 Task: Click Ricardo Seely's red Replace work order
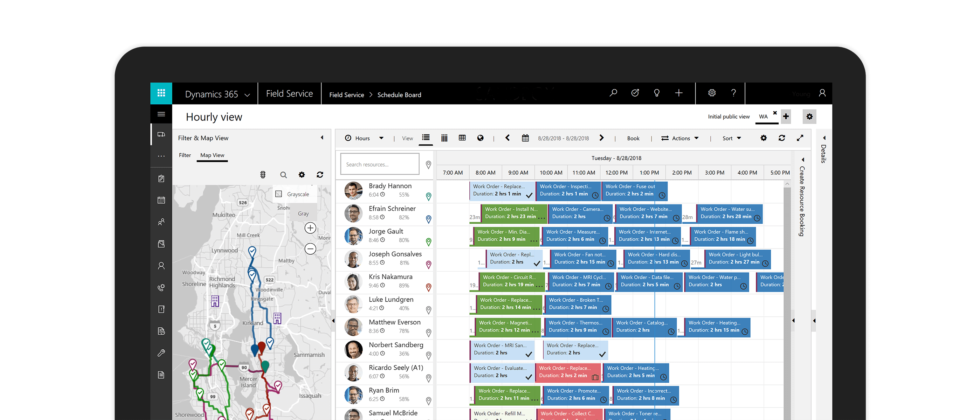568,372
